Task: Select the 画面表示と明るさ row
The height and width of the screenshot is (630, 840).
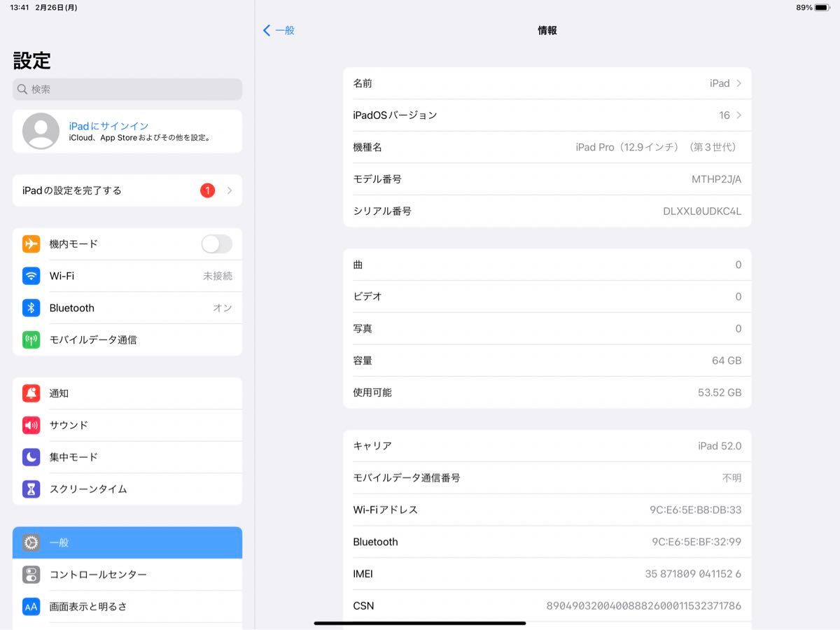Action: click(x=127, y=607)
